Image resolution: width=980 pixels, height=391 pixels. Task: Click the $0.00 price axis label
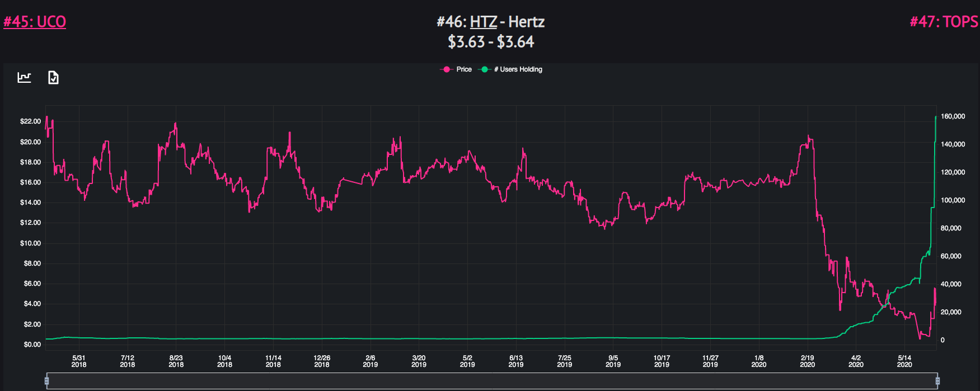pyautogui.click(x=32, y=345)
